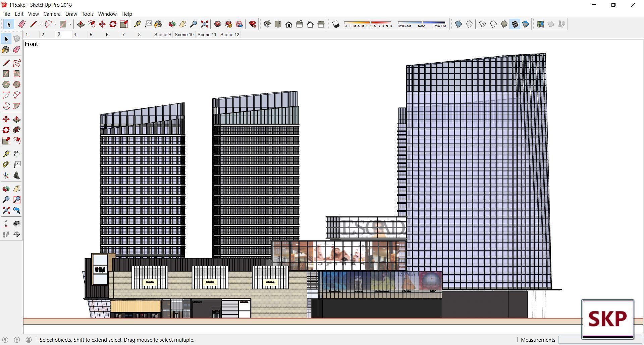Toggle Show/Hide Shadows button

(x=336, y=24)
